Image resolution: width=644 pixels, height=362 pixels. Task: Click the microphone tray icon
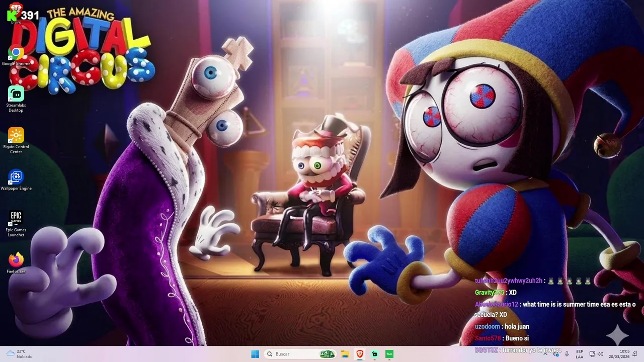[x=567, y=354]
